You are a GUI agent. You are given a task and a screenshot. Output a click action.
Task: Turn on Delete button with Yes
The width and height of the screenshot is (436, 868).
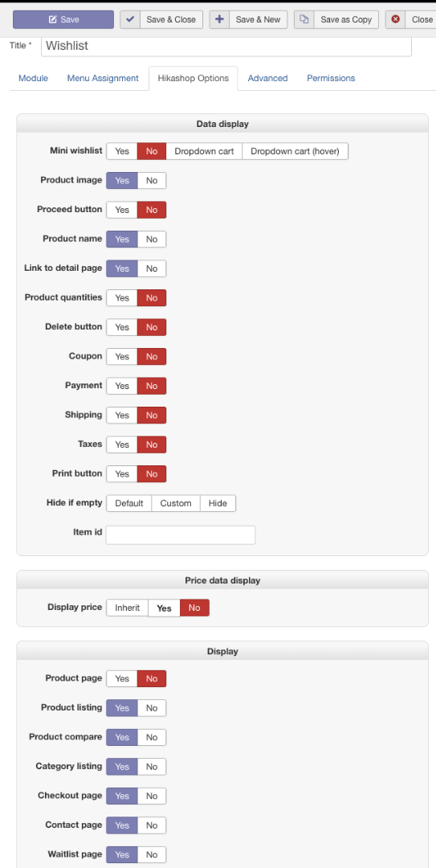tap(122, 327)
